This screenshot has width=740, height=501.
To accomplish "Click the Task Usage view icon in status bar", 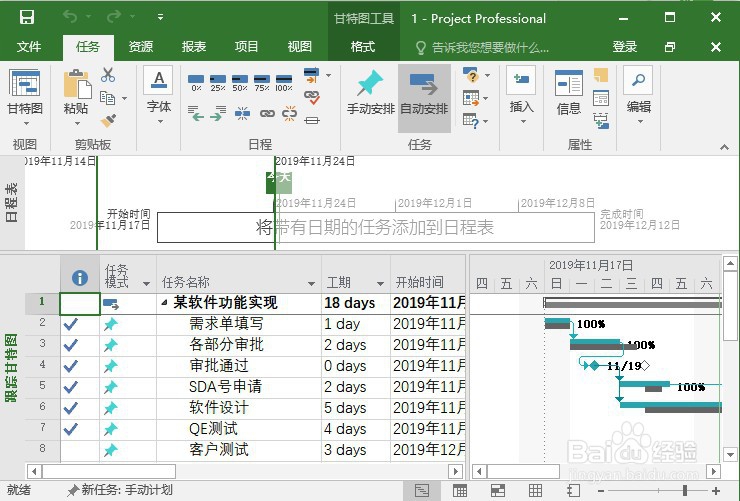I will point(460,491).
